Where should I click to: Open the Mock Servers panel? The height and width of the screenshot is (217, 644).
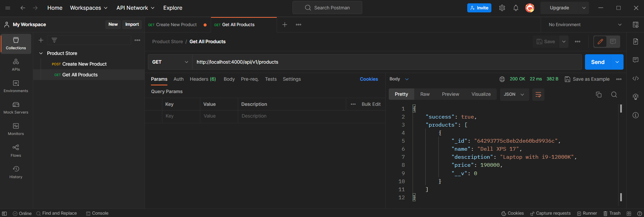pos(16,108)
